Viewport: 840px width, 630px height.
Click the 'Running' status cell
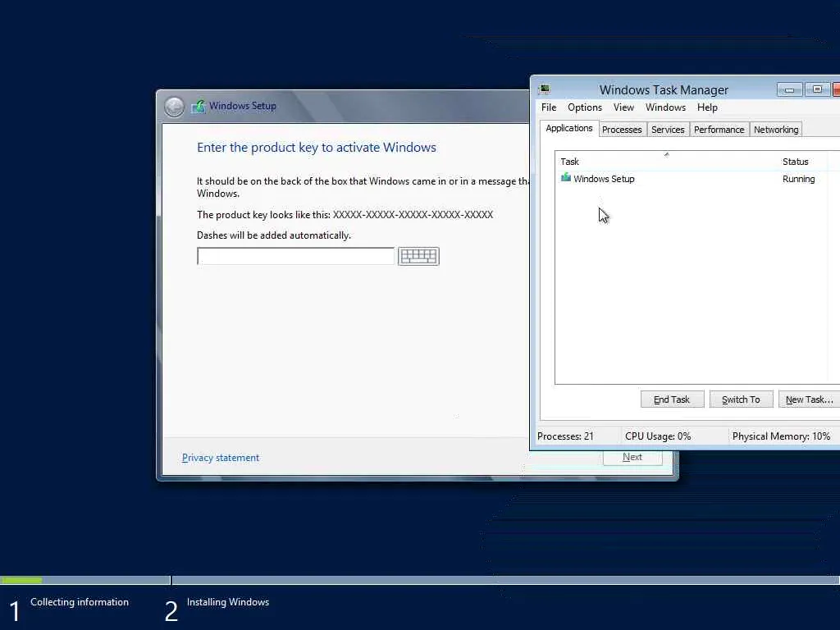[x=798, y=179]
